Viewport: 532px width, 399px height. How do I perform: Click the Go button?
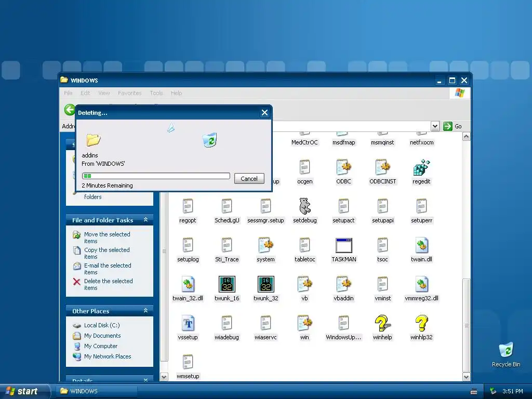point(453,126)
